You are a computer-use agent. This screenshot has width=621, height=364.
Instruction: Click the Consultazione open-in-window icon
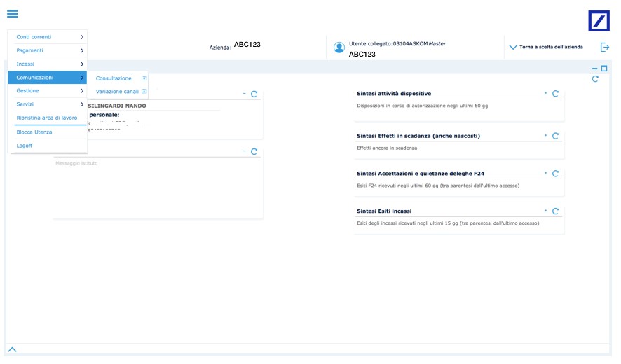[x=144, y=78]
